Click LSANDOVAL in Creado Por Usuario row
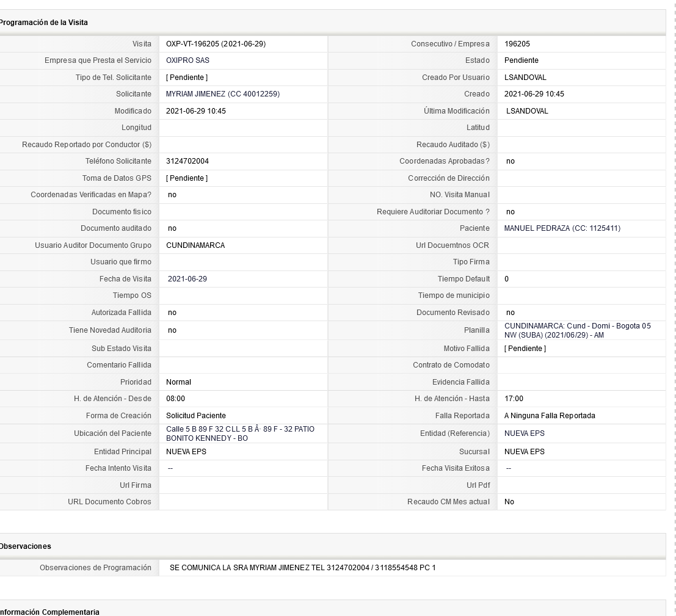This screenshot has width=676, height=616. click(525, 78)
